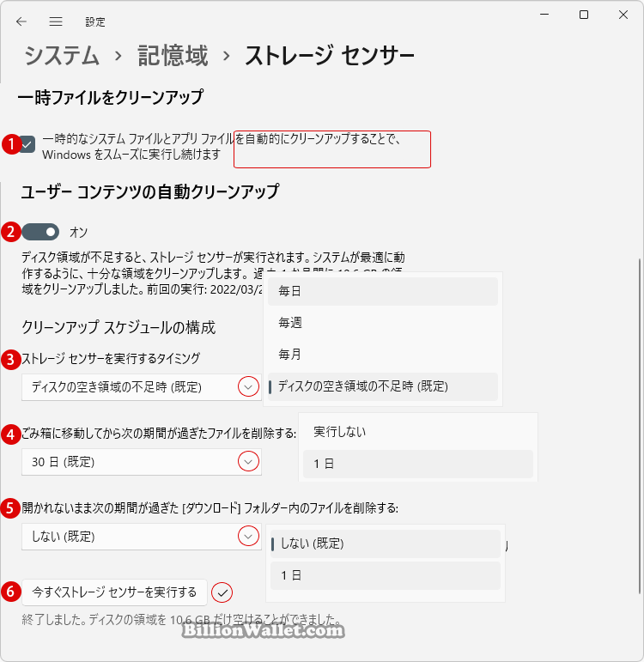Open the recycle bin 30 日 (既定) dropdown
This screenshot has height=662, width=644.
[x=142, y=462]
